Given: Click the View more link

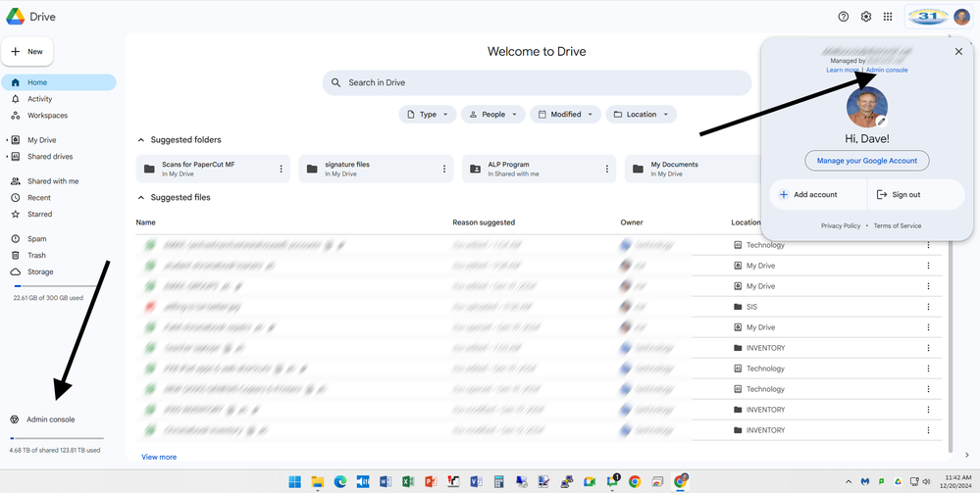Looking at the screenshot, I should tap(159, 457).
